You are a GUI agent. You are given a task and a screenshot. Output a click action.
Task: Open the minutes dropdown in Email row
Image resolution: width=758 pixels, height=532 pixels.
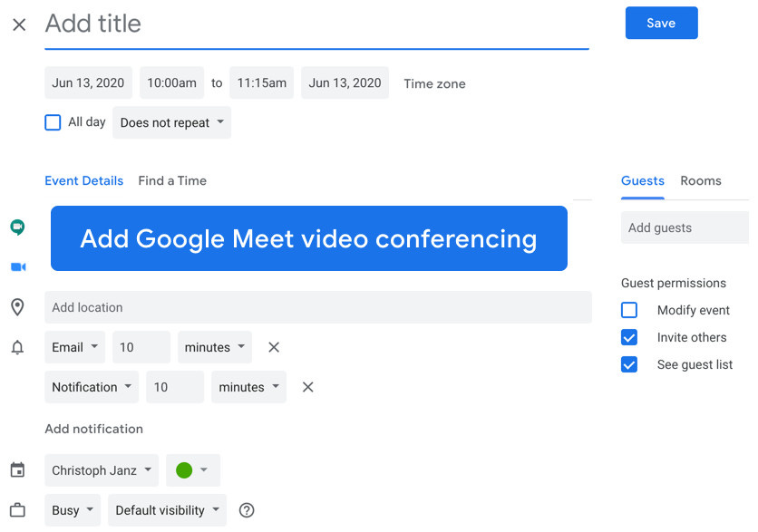[x=215, y=347]
